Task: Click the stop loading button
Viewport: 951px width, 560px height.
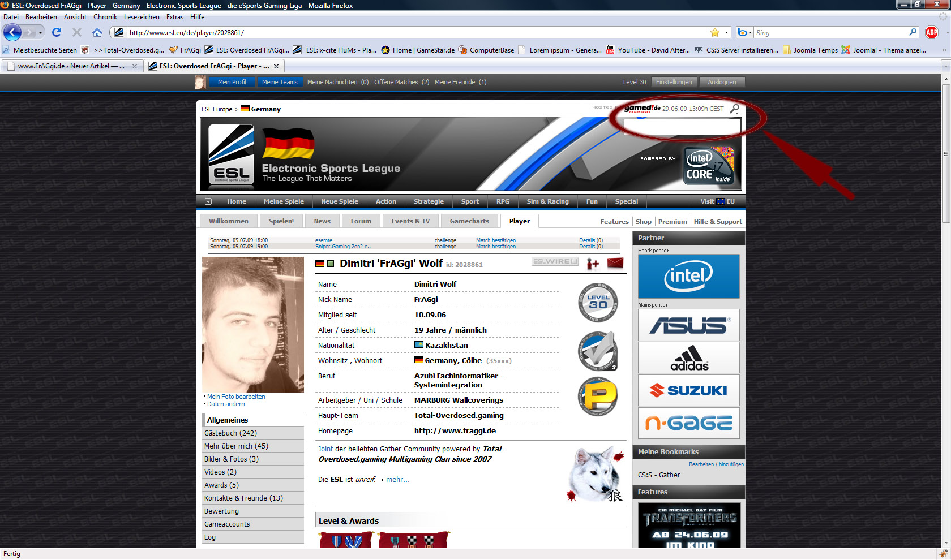Action: [77, 32]
